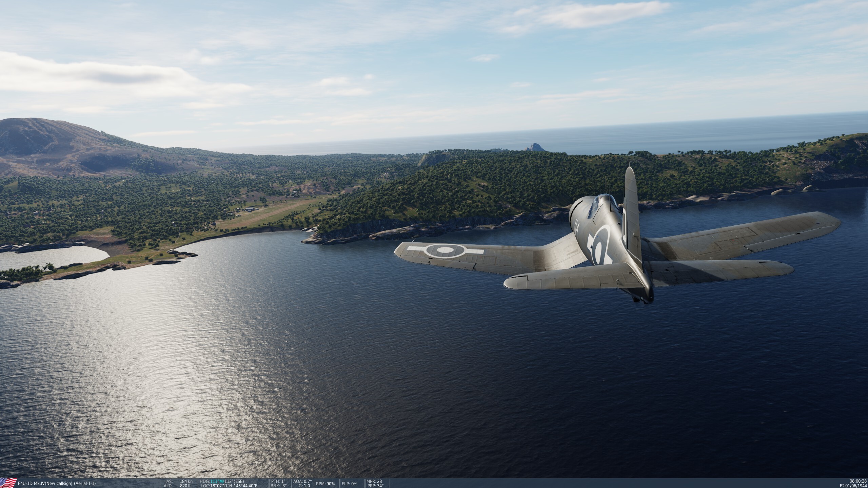The image size is (868, 488).
Task: Click the MPR 28 manifold pressure readout
Action: pos(374,481)
